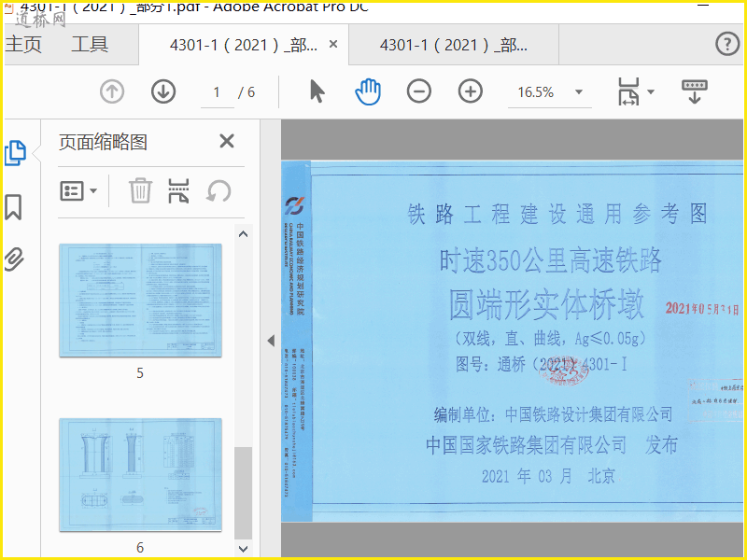Click the page number input field

pyautogui.click(x=218, y=92)
